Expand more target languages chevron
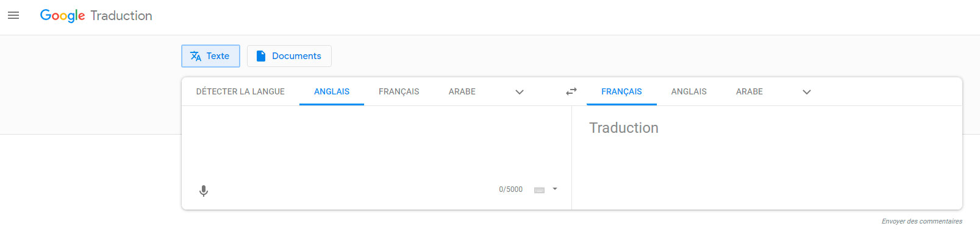The width and height of the screenshot is (980, 240). pos(807,92)
